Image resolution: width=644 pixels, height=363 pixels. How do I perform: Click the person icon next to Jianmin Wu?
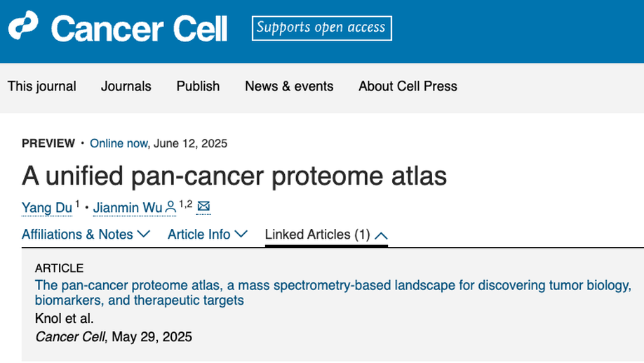(x=170, y=207)
